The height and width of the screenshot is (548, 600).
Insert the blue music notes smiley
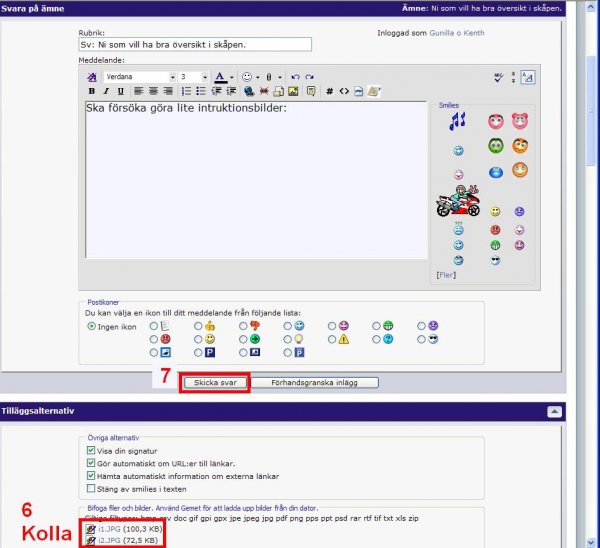point(457,121)
